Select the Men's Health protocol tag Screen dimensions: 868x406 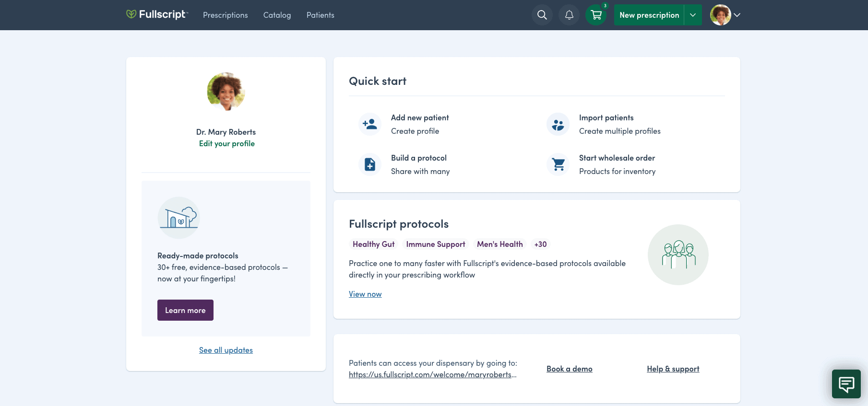(500, 244)
